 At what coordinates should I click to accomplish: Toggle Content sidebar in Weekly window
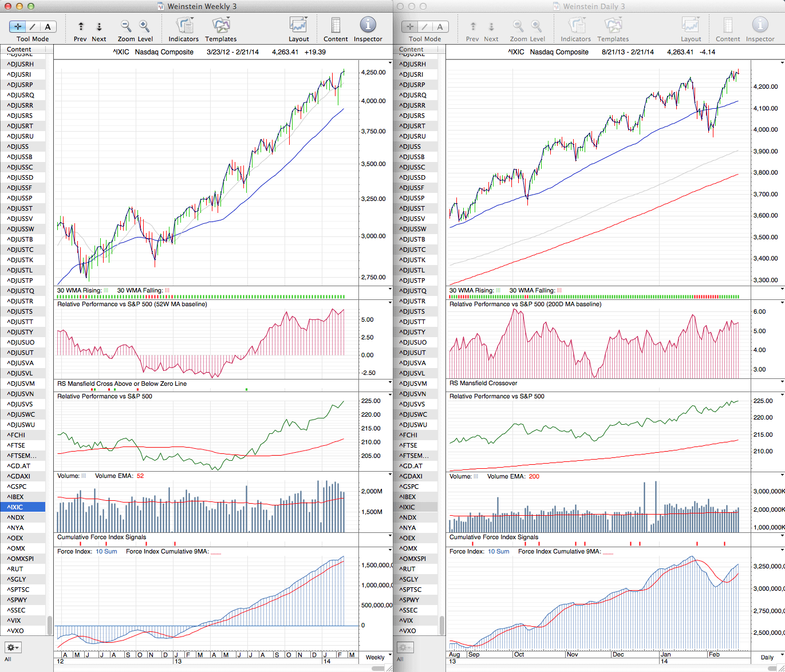[x=336, y=26]
